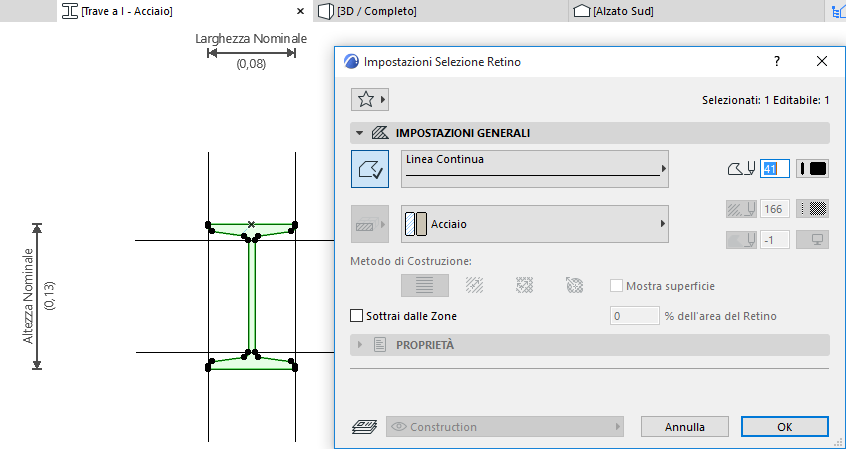The image size is (846, 449).
Task: Open the background pen window-color swatch
Action: (x=813, y=240)
